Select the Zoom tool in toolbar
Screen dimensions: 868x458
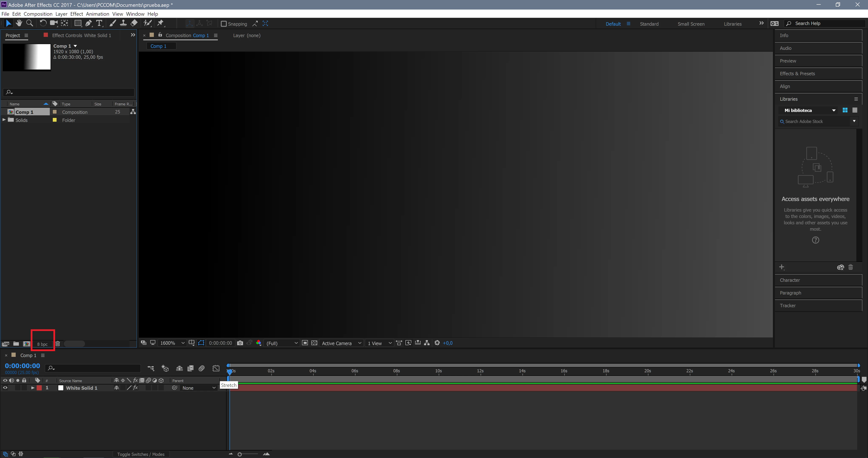click(x=30, y=23)
